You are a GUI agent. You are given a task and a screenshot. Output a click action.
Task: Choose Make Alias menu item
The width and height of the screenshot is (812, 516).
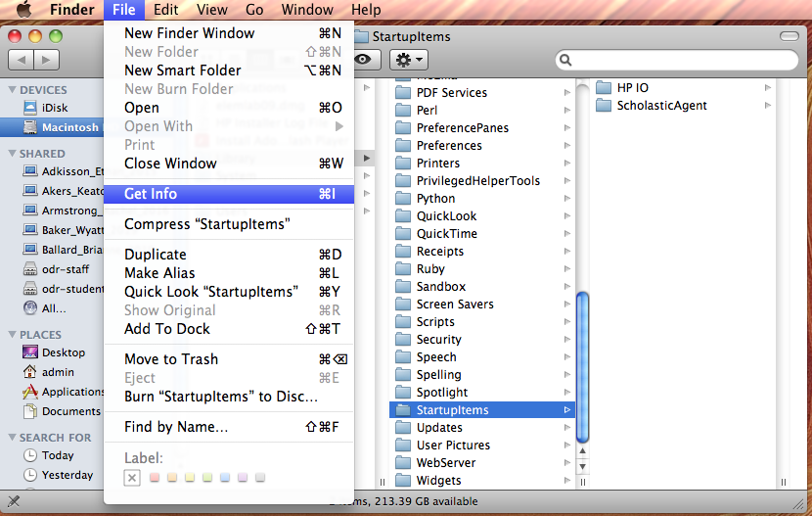[229, 273]
